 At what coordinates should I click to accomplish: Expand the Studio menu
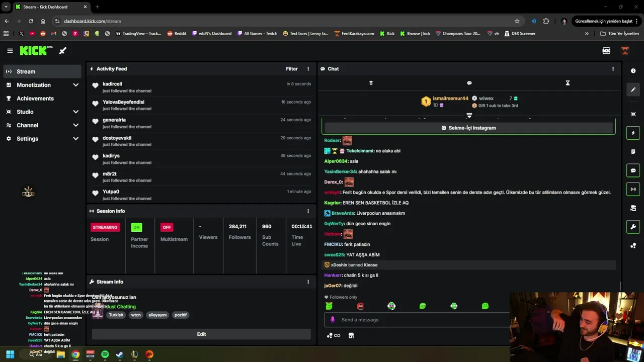pyautogui.click(x=42, y=112)
